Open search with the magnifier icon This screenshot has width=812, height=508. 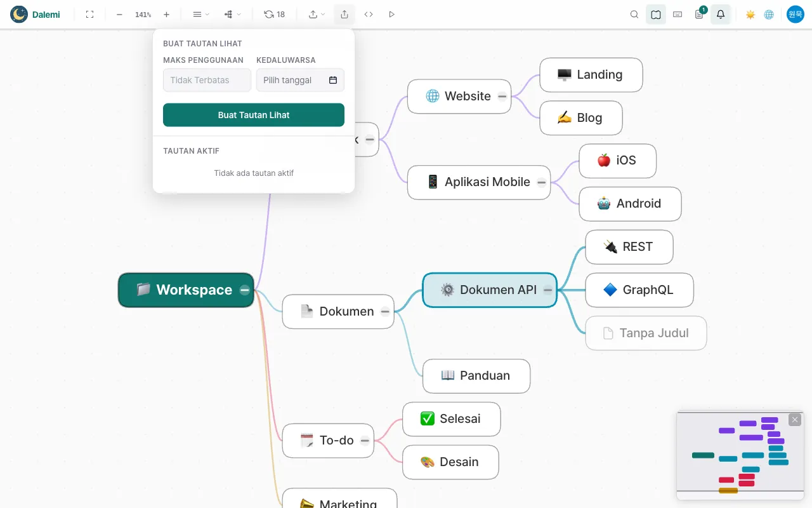pos(634,14)
